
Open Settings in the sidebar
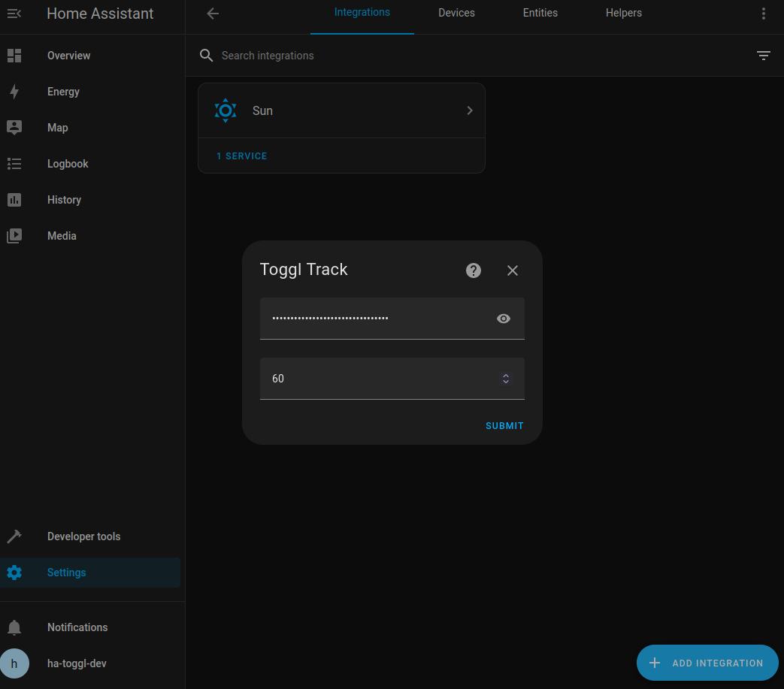(90, 573)
